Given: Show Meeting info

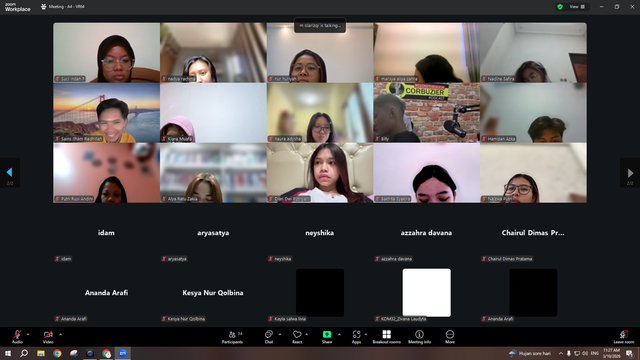Looking at the screenshot, I should [x=419, y=337].
